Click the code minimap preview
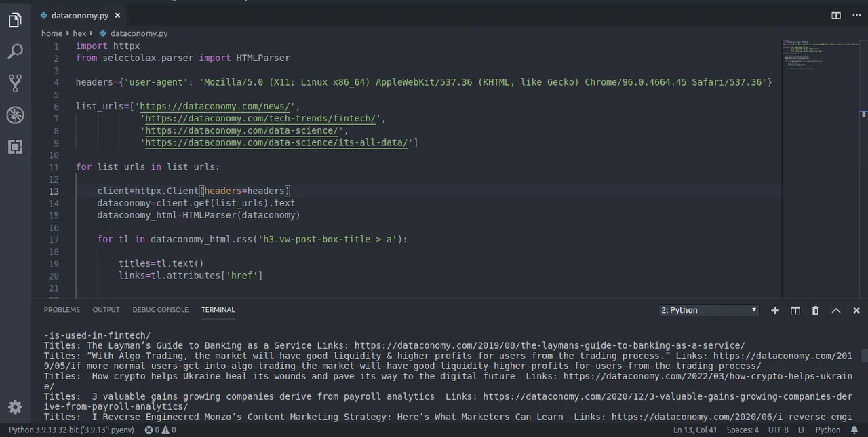 [821, 54]
